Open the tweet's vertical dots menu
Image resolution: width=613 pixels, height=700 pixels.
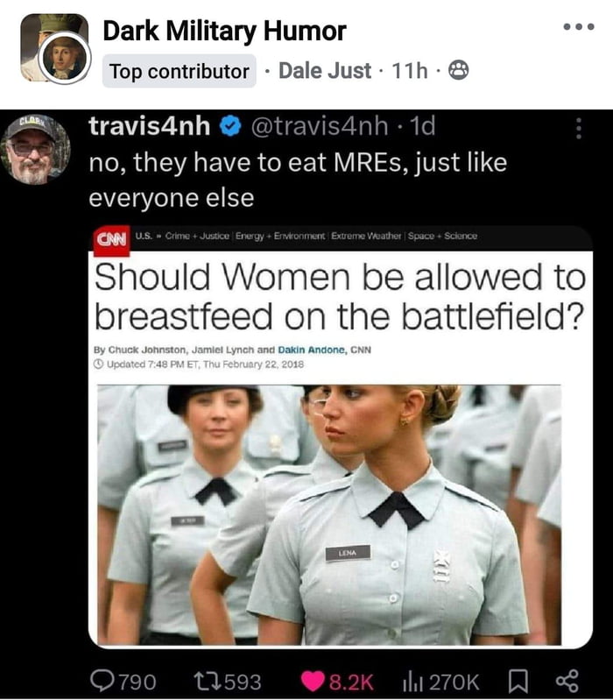coord(579,129)
